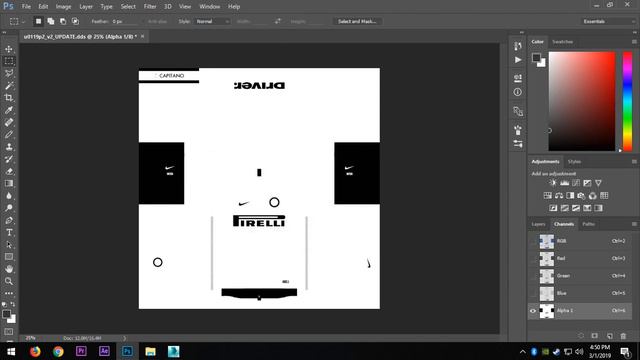The width and height of the screenshot is (640, 360).
Task: Choose Subtract from Selection mode
Action: coord(63,21)
